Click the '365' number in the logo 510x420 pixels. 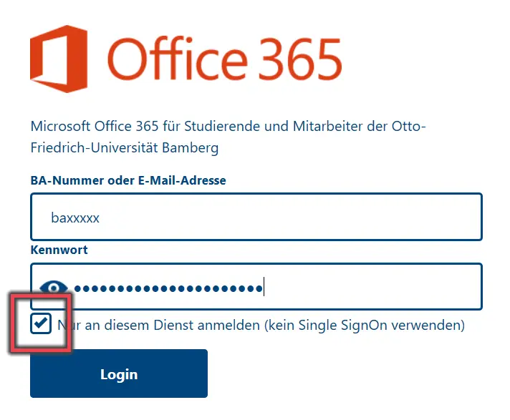click(300, 59)
